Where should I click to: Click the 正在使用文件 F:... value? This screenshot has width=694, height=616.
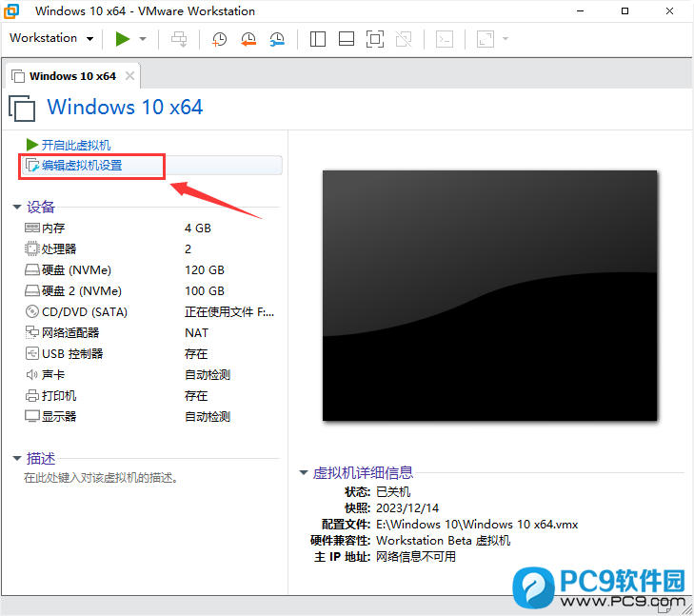tap(229, 312)
